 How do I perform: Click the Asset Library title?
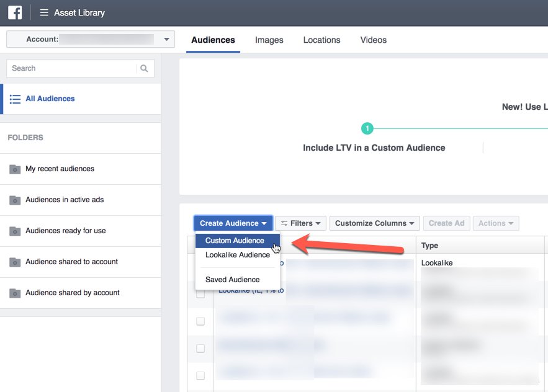(79, 13)
